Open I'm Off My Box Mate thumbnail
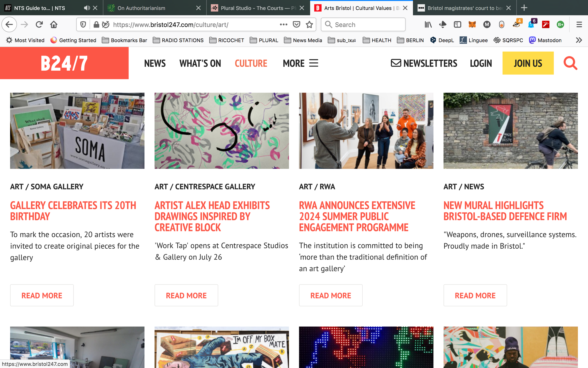Screen dimensions: 588x368 click(x=222, y=347)
